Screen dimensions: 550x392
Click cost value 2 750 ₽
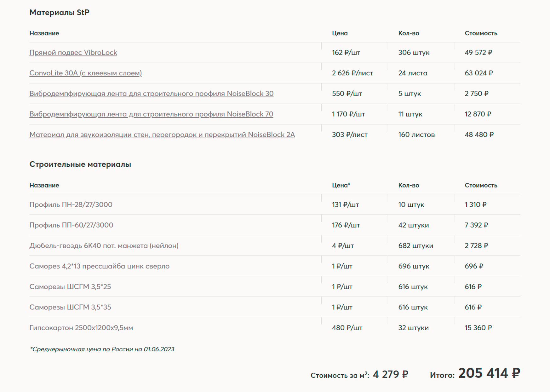[x=476, y=94]
